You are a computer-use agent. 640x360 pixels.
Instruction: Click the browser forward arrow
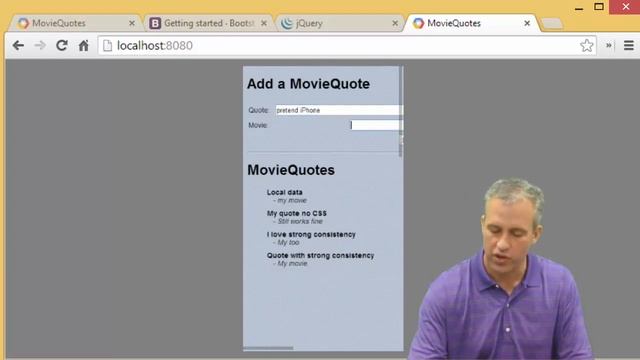(40, 45)
